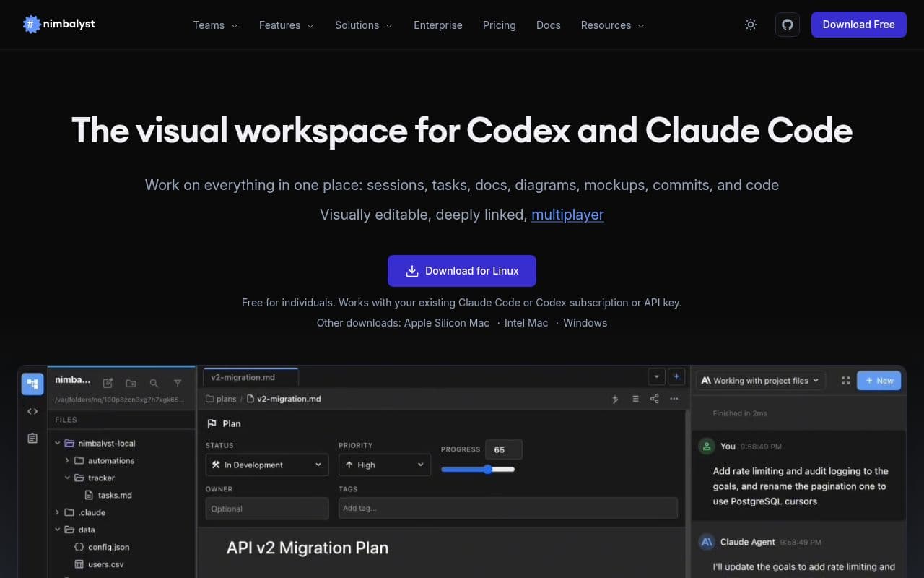The width and height of the screenshot is (924, 578).
Task: Click the file filter funnel icon
Action: [x=178, y=384]
